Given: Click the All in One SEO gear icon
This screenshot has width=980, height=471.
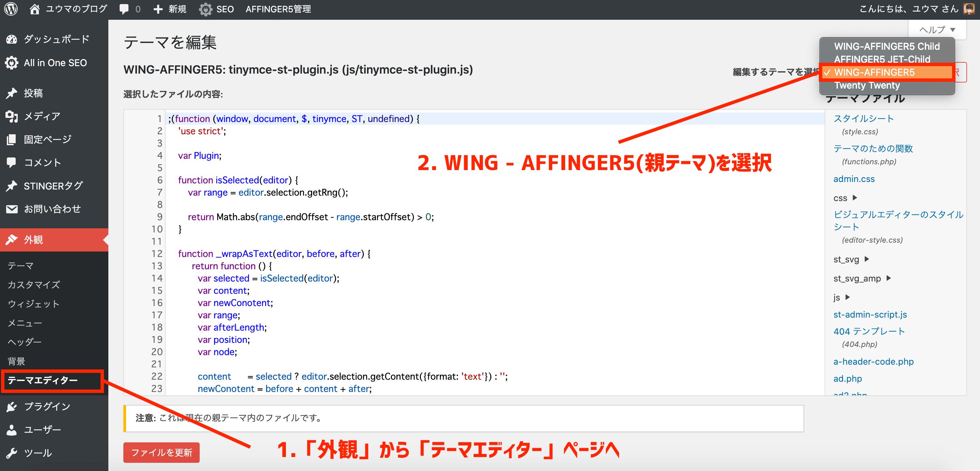Looking at the screenshot, I should 11,63.
